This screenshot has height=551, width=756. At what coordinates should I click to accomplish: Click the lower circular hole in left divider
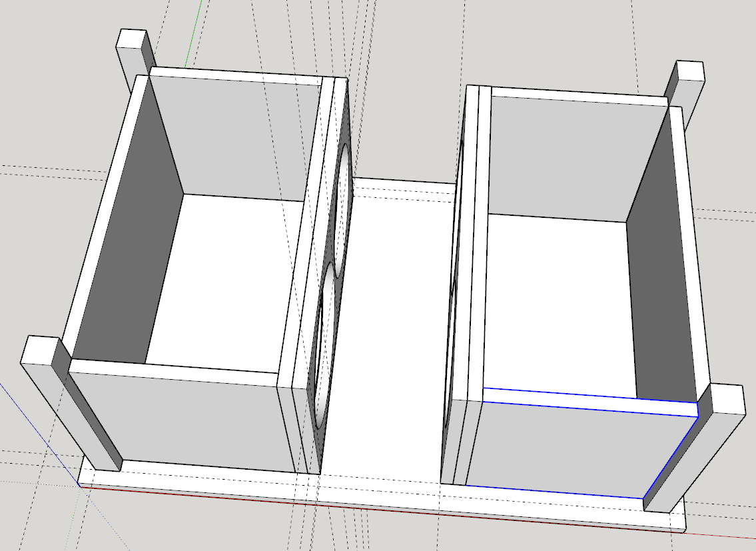point(324,347)
